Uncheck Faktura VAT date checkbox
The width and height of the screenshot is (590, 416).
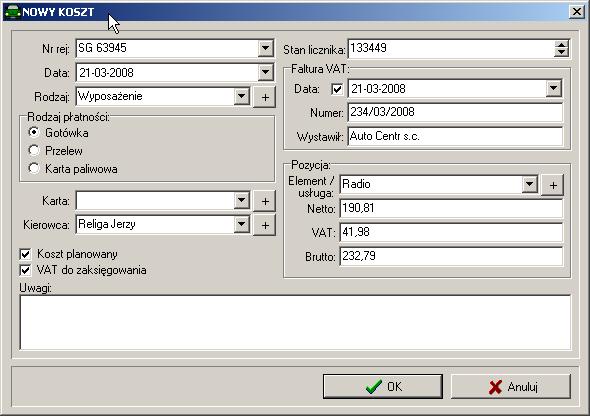click(337, 89)
